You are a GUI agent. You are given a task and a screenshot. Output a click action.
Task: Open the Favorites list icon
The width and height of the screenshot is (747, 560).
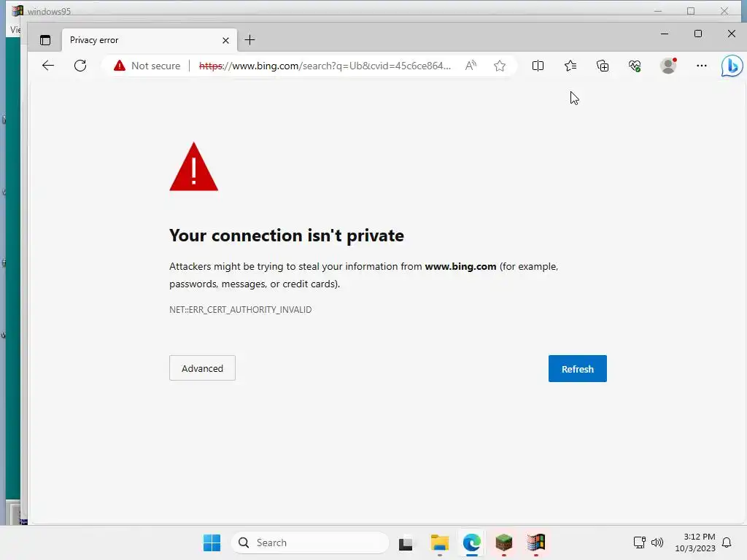tap(570, 66)
